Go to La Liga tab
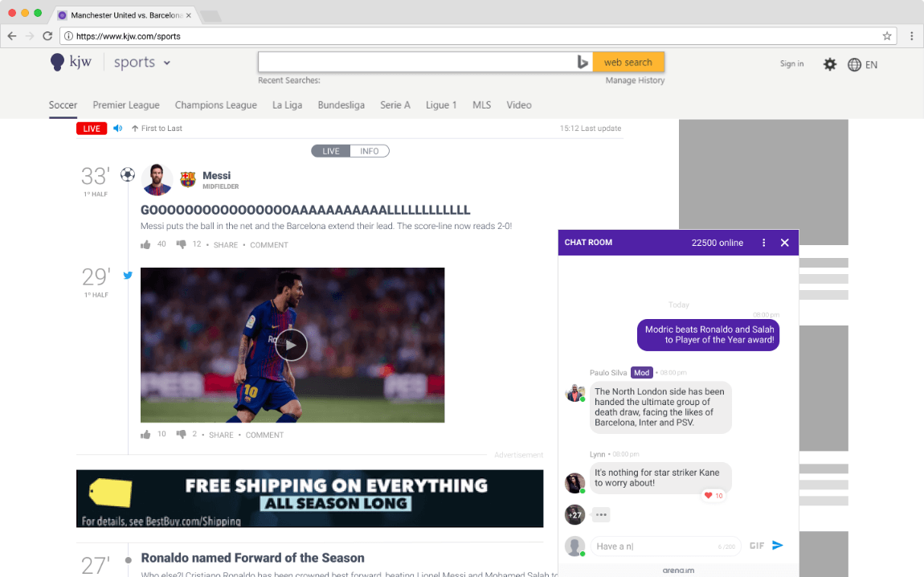This screenshot has height=577, width=924. coord(287,105)
